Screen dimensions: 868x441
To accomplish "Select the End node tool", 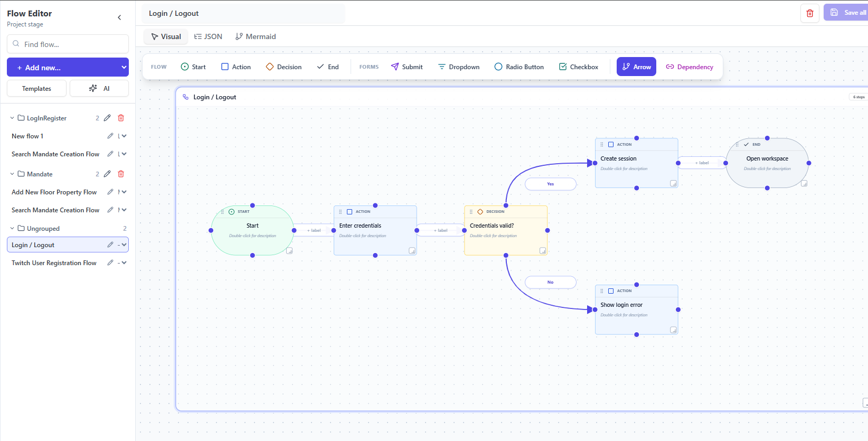I will [328, 67].
